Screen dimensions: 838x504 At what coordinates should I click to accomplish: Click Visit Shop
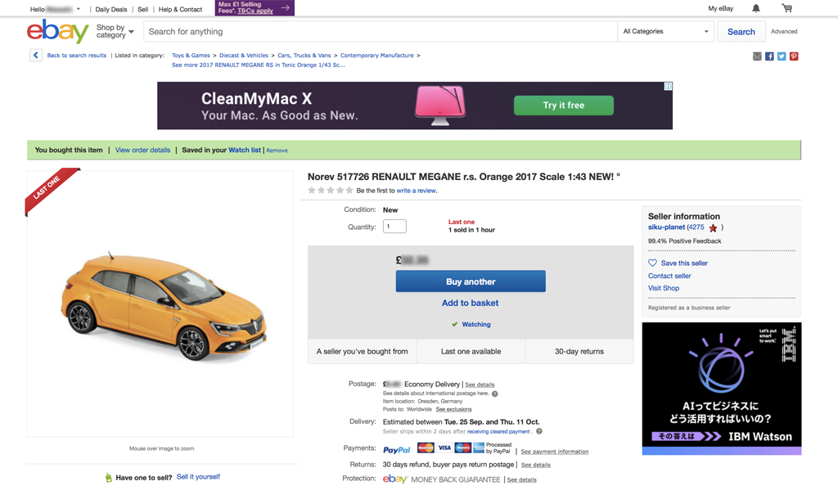click(x=664, y=288)
